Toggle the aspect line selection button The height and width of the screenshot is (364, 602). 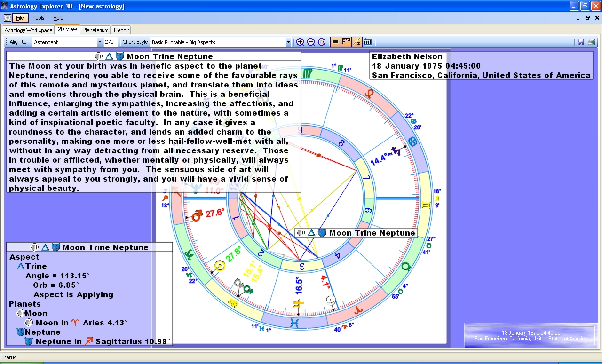[x=357, y=42]
